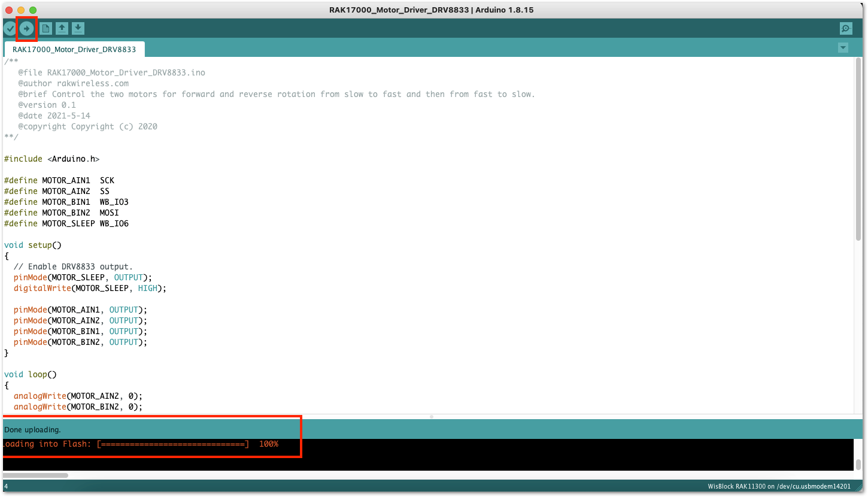Click the '@copyright Copyright (c) 2020' comment line
The image size is (868, 497).
pos(87,126)
